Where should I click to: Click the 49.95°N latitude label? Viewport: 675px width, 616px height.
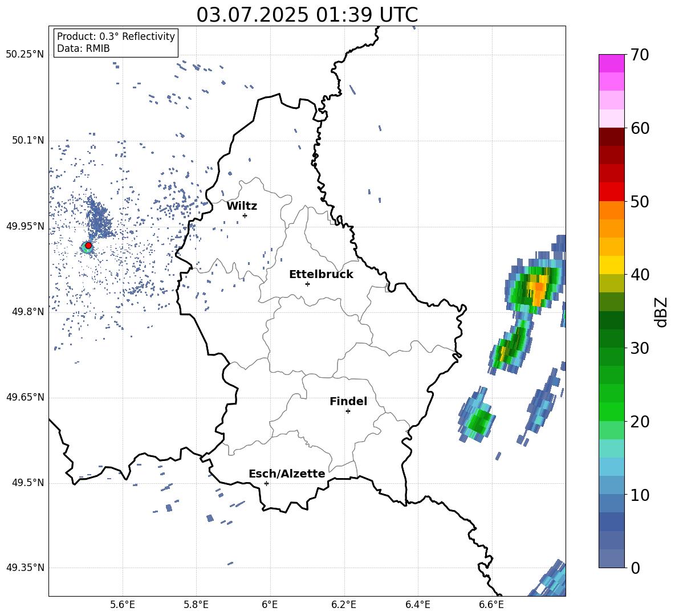[x=25, y=226]
